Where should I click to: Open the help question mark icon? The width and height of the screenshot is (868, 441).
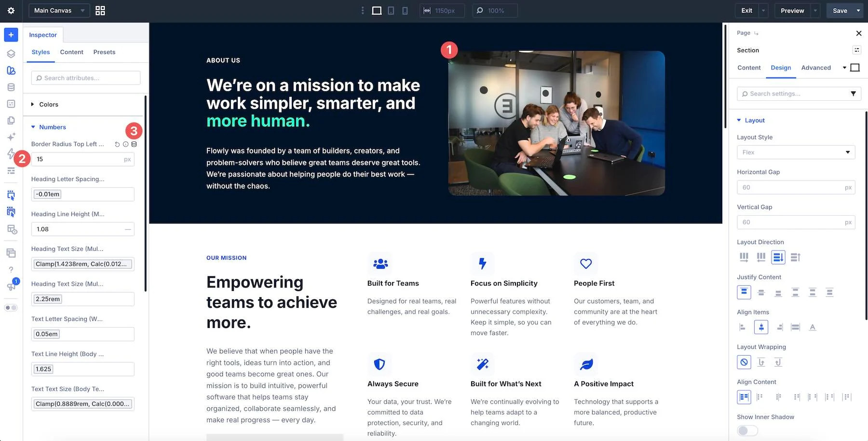tap(11, 270)
